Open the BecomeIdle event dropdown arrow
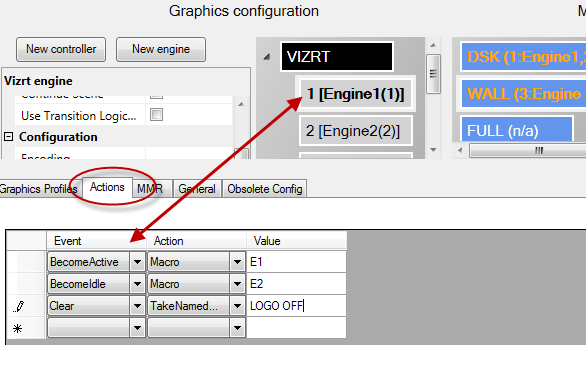This screenshot has width=586, height=370. click(x=137, y=284)
